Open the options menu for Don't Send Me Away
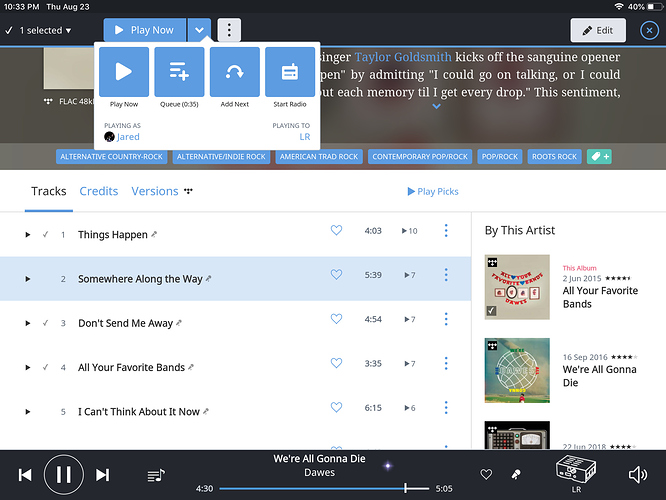This screenshot has height=500, width=666. coord(446,319)
